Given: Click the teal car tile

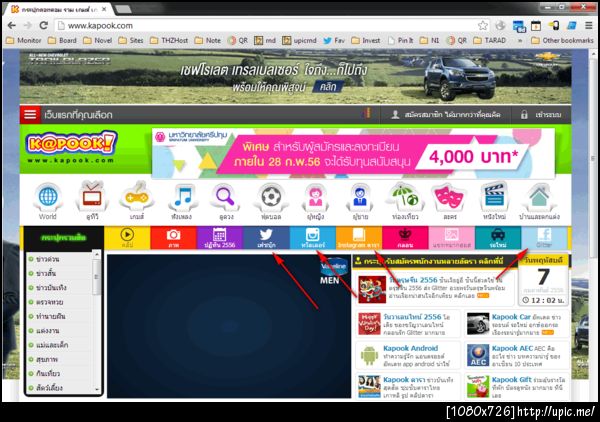Looking at the screenshot, I should point(498,238).
